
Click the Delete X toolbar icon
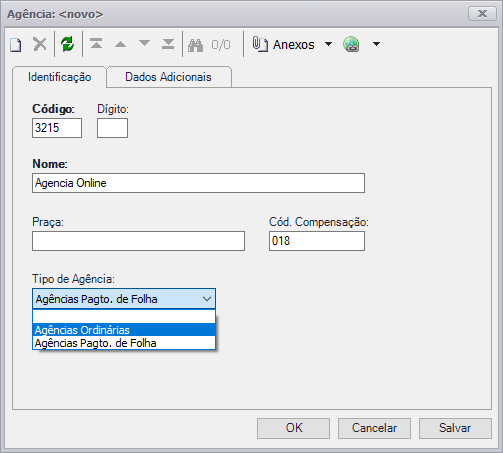[x=40, y=44]
